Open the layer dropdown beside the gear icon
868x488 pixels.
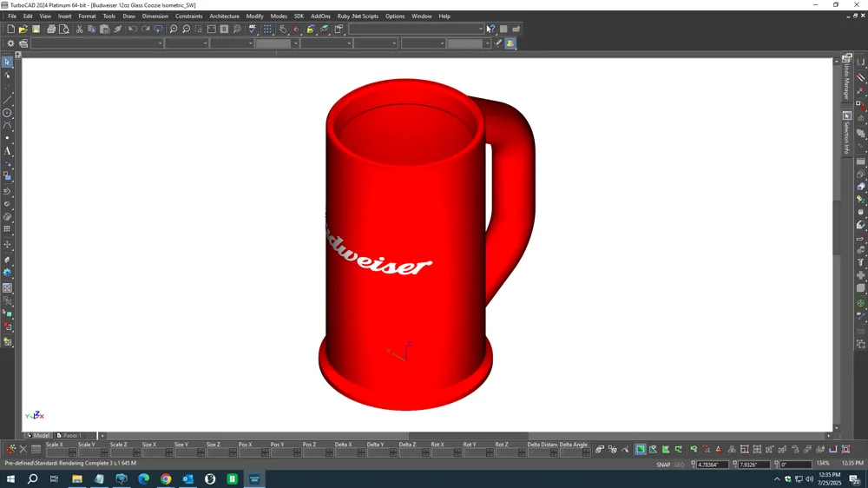coord(97,43)
